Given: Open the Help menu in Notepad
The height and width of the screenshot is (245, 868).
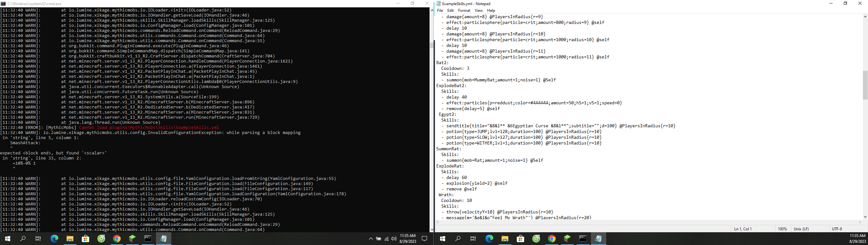Looking at the screenshot, I should [491, 11].
